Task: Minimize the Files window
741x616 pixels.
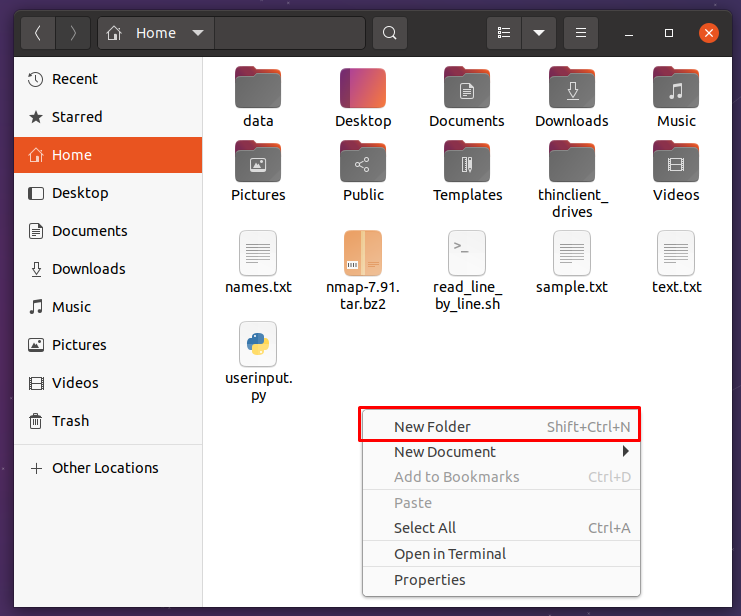Action: tap(629, 33)
